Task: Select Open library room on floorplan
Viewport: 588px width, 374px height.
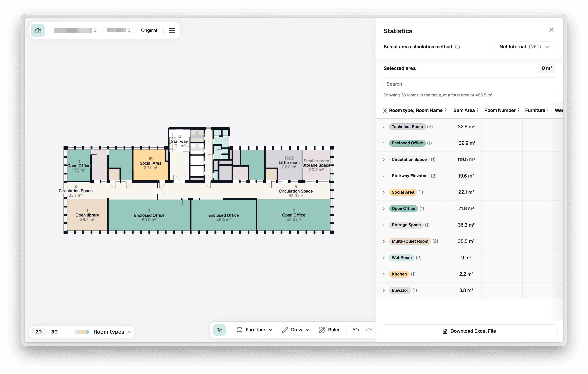Action: point(87,215)
